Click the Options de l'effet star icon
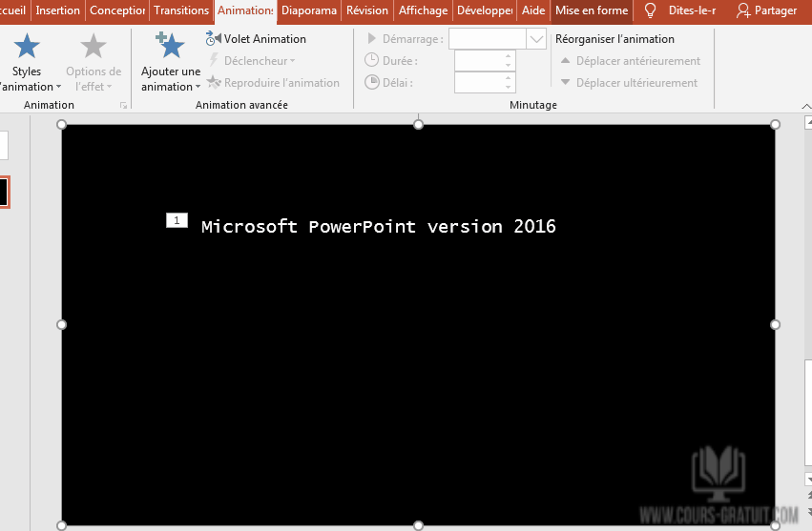The image size is (812, 531). click(94, 46)
